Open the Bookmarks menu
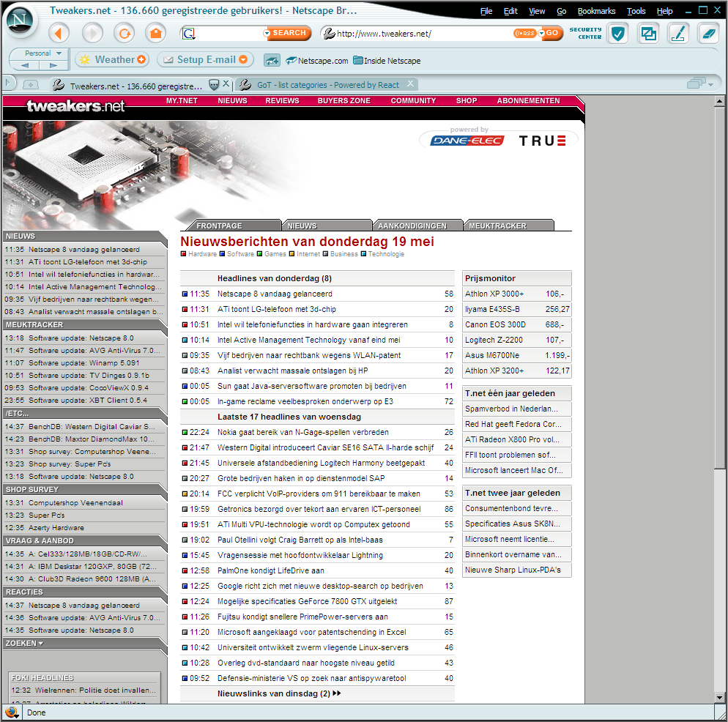The width and height of the screenshot is (728, 722). pos(596,11)
